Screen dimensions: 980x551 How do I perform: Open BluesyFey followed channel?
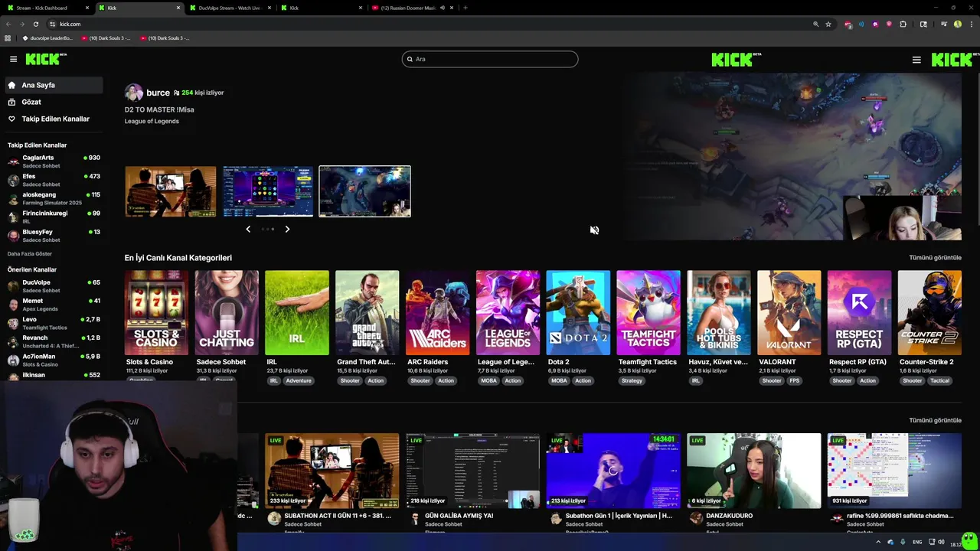(x=54, y=236)
